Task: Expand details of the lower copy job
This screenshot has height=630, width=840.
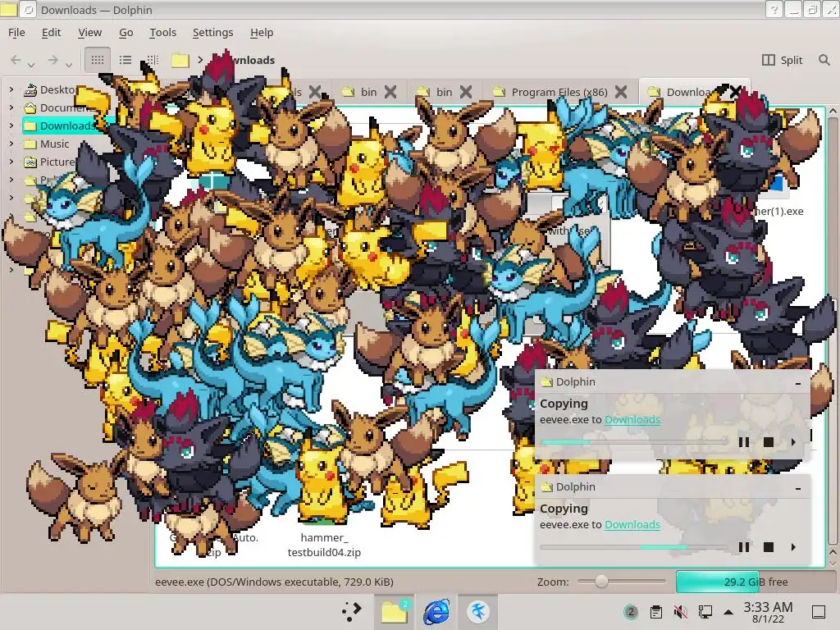Action: [x=793, y=547]
